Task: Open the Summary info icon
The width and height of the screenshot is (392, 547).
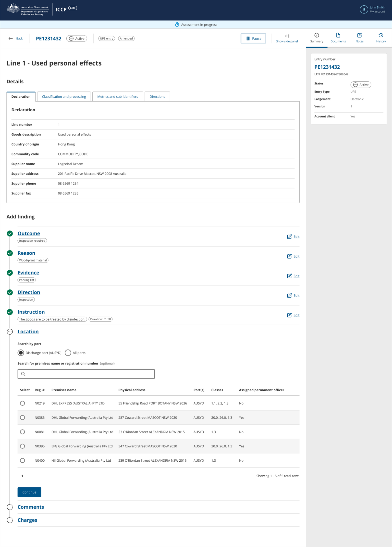Action: click(317, 35)
